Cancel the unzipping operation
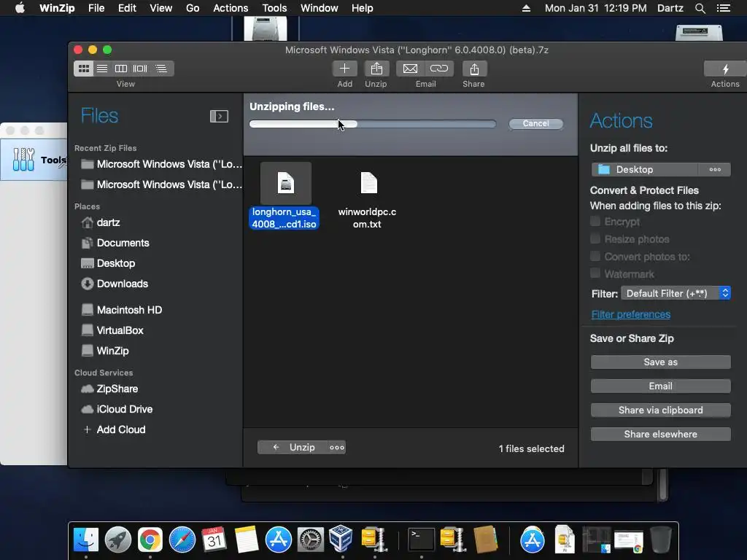 tap(536, 123)
